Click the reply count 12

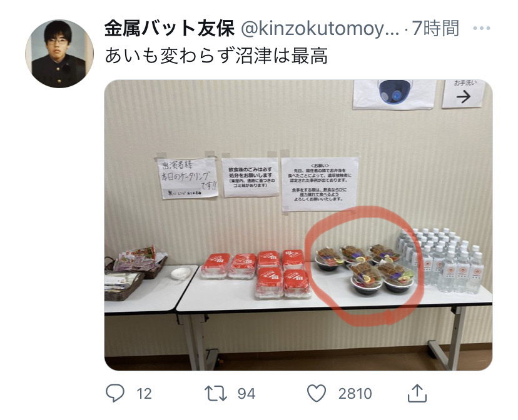144,394
